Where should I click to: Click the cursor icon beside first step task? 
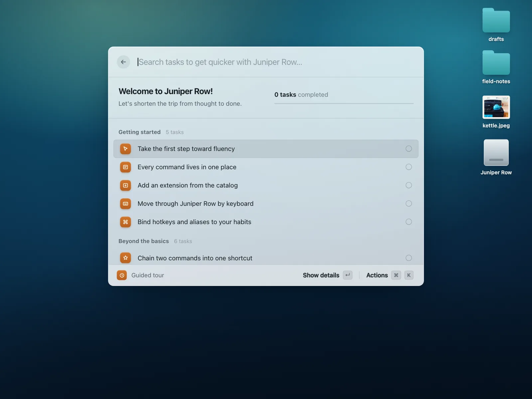tap(125, 149)
